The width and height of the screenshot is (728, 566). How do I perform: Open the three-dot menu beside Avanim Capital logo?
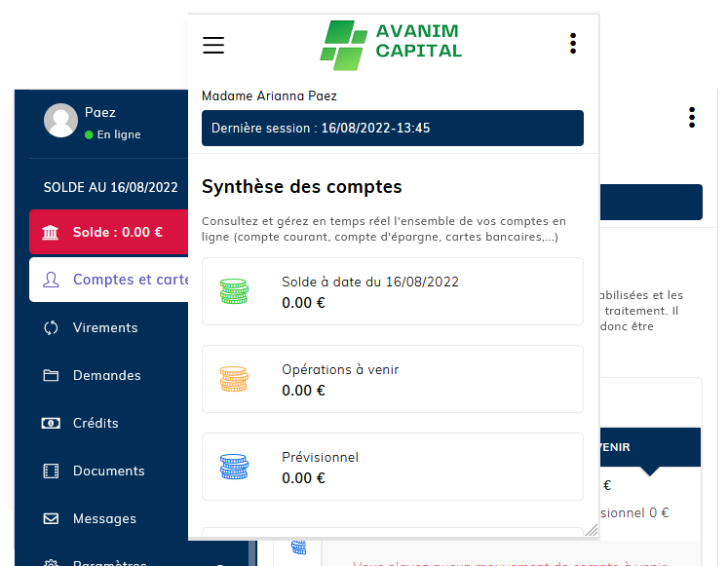[x=573, y=43]
